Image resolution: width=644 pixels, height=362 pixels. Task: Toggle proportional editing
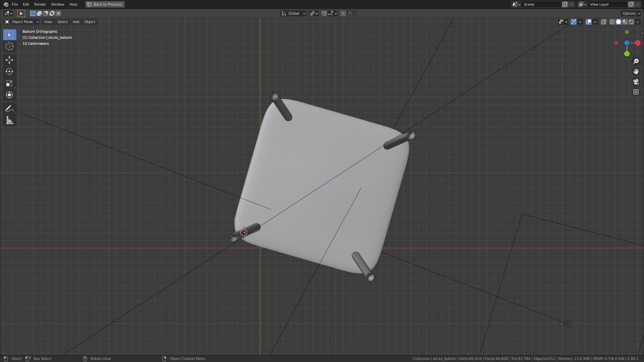[x=343, y=13]
